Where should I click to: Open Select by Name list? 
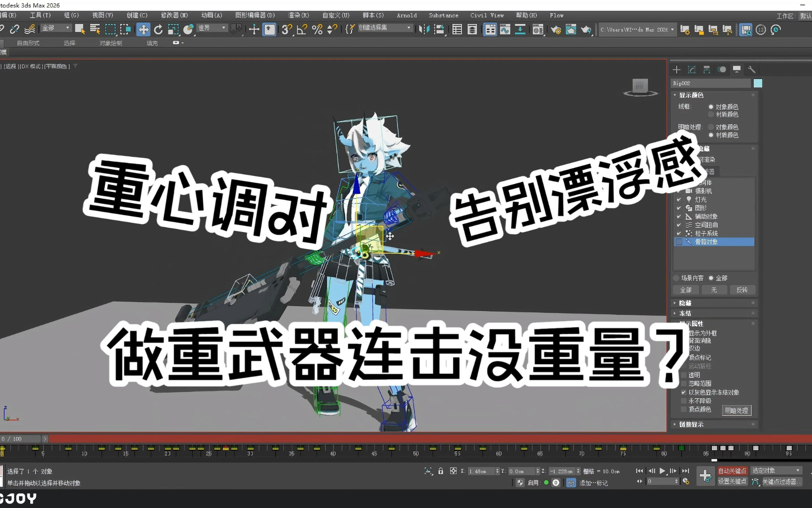[95, 29]
